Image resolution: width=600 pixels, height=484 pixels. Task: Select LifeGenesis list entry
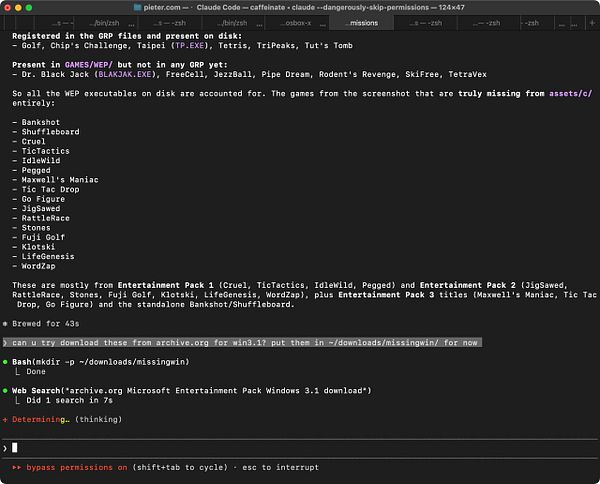pos(48,256)
